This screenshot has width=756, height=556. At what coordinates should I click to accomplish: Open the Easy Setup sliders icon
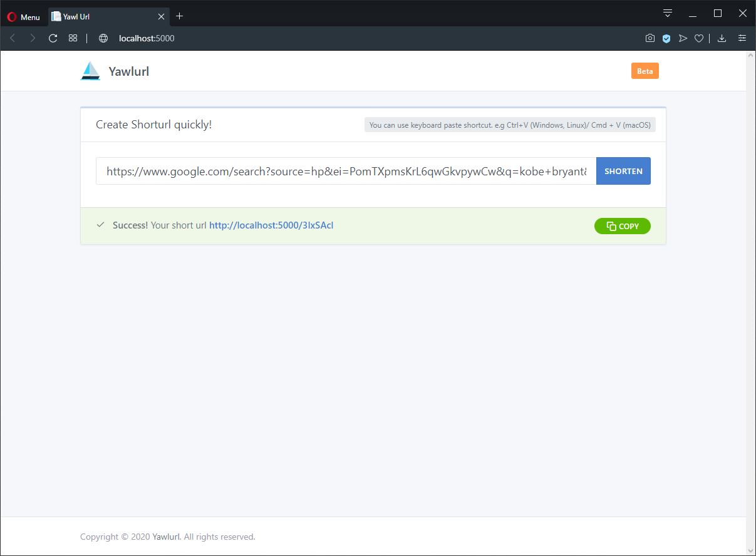[x=742, y=38]
